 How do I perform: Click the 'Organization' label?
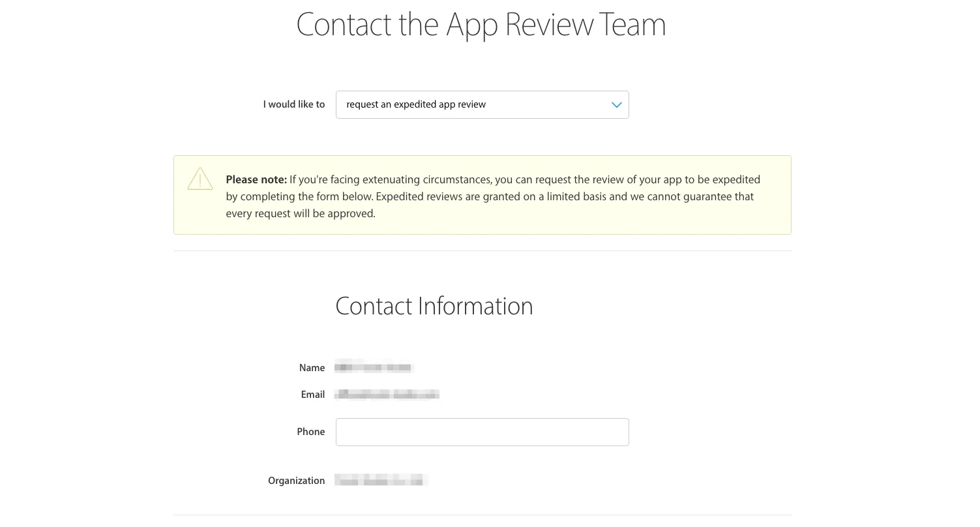(x=297, y=481)
